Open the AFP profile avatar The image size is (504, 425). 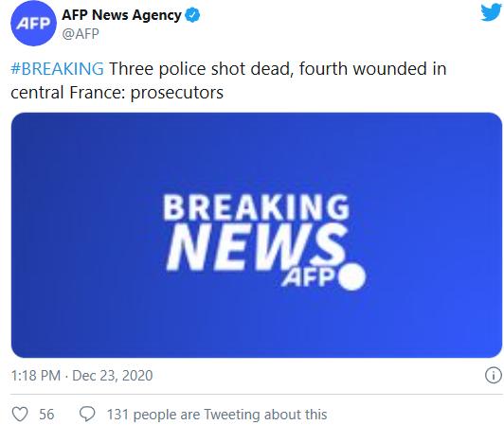point(33,24)
